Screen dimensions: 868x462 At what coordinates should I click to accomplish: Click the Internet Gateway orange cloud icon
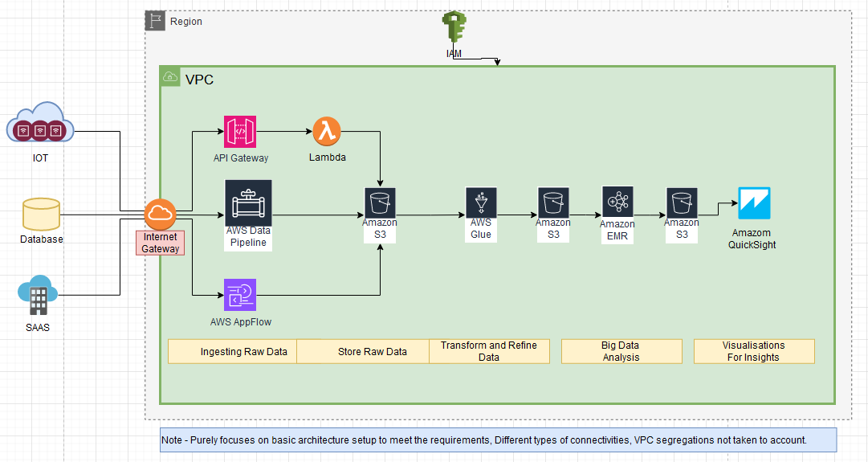pos(161,214)
